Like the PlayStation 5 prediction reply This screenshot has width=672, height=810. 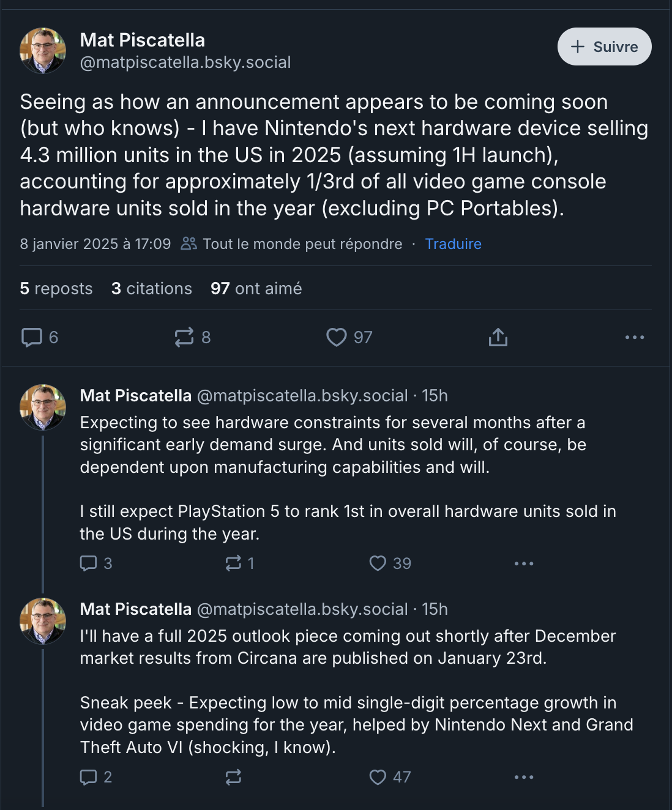[377, 563]
